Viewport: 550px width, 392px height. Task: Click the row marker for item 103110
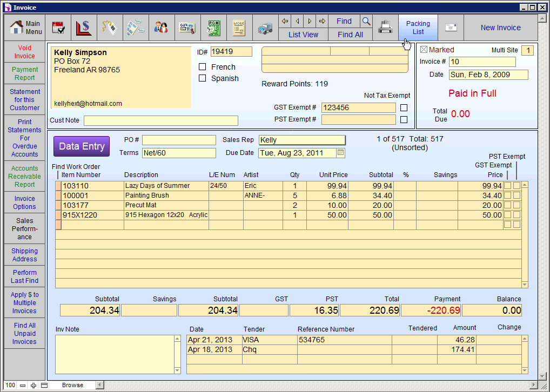tap(58, 186)
